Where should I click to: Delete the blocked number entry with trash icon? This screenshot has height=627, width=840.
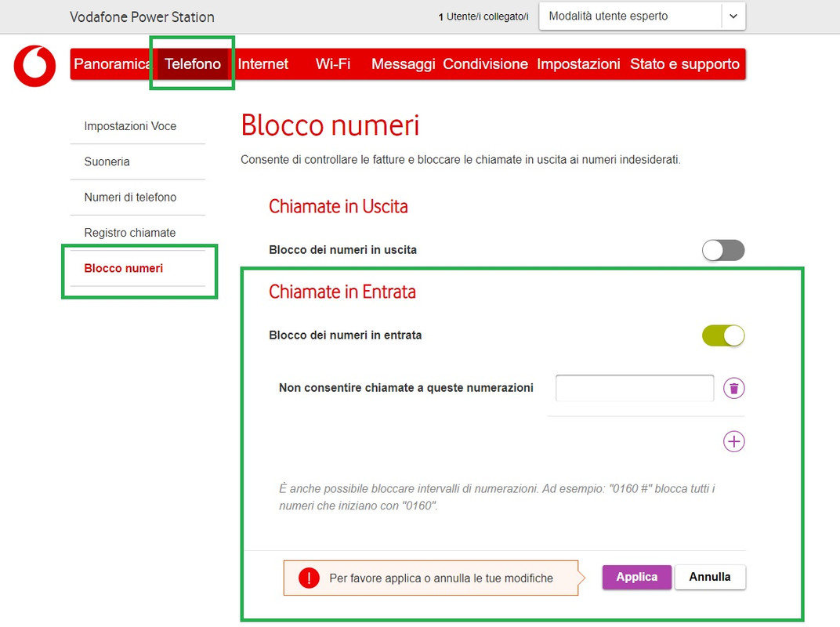[734, 388]
